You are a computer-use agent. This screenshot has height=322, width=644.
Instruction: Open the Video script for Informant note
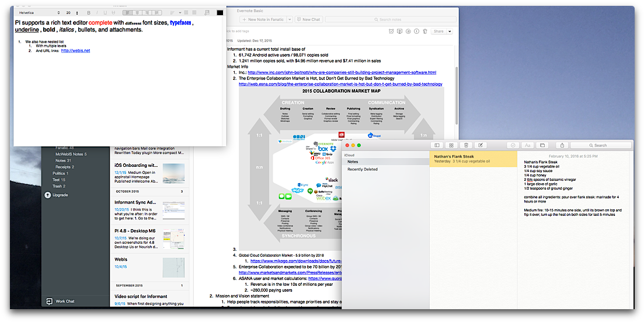coord(150,299)
